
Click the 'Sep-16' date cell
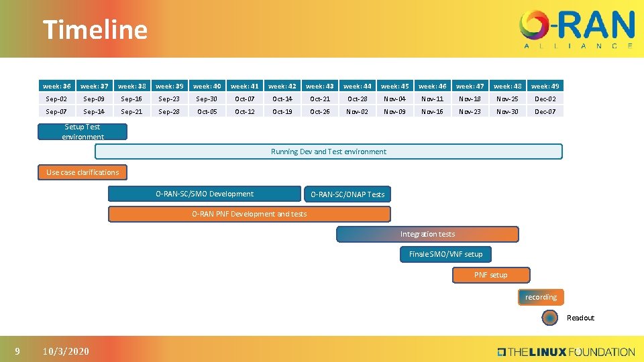pyautogui.click(x=132, y=99)
